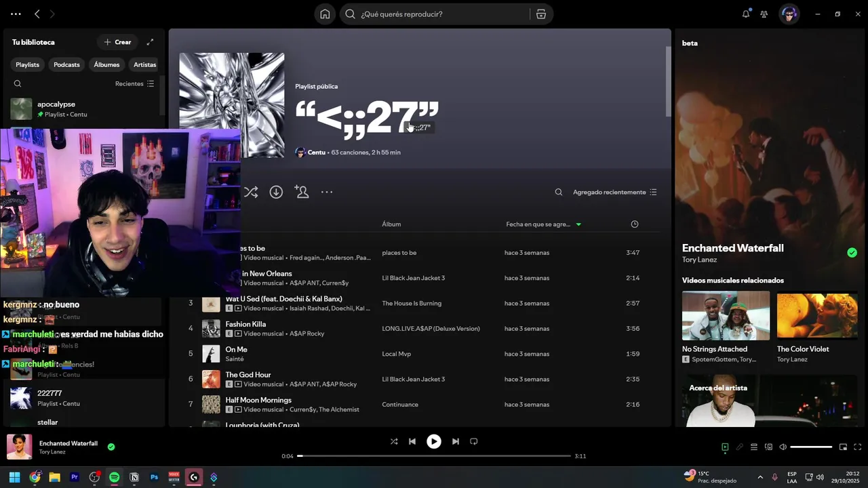Open Windows Start menu
The height and width of the screenshot is (488, 868).
point(14,478)
